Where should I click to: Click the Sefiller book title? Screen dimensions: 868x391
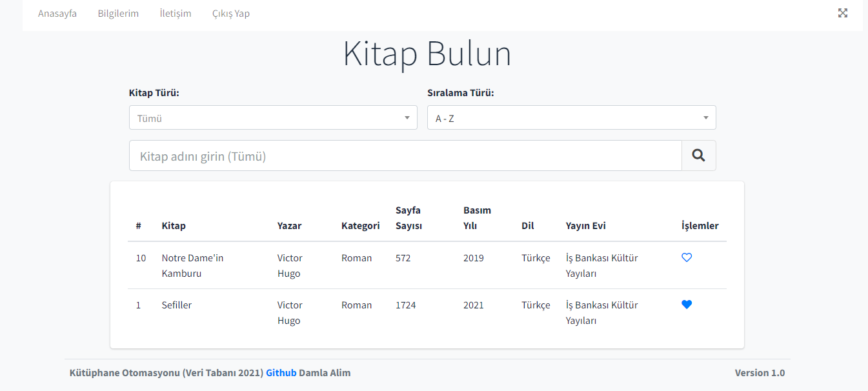177,305
